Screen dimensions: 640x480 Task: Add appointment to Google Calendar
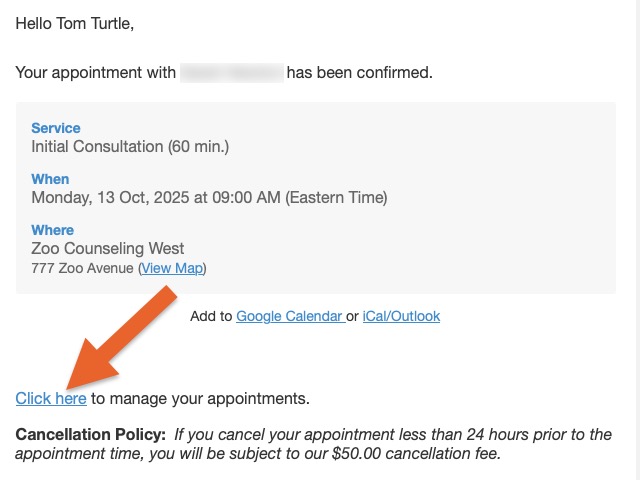coord(290,316)
